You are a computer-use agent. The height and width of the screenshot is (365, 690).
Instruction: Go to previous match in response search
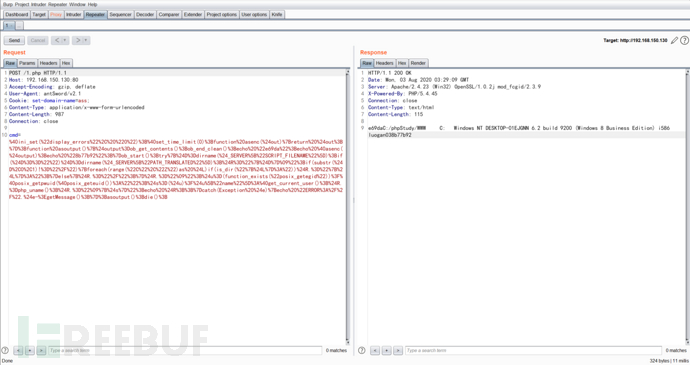tap(375, 350)
